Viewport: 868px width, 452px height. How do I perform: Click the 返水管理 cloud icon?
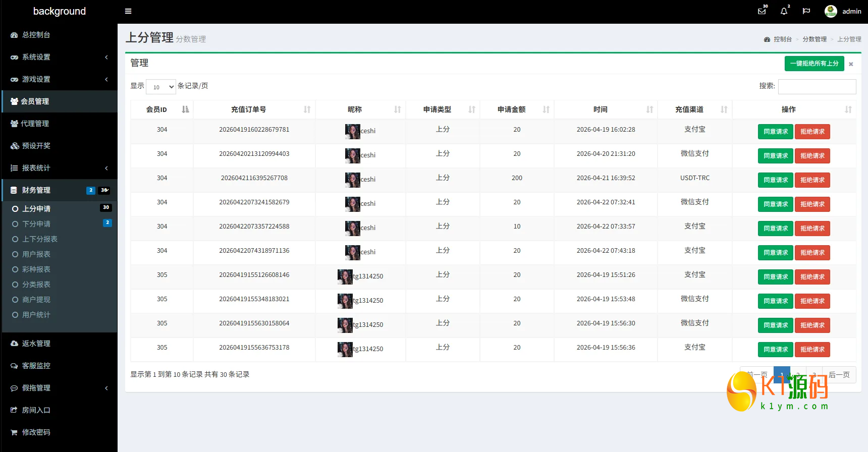(x=14, y=344)
